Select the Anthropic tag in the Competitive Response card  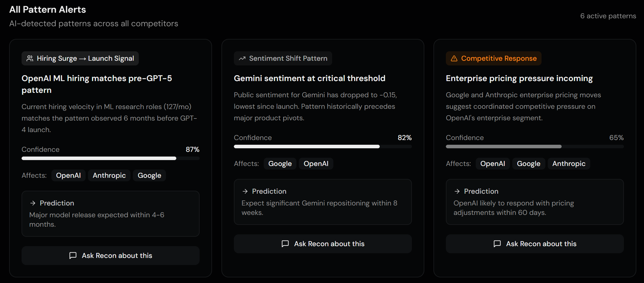569,164
